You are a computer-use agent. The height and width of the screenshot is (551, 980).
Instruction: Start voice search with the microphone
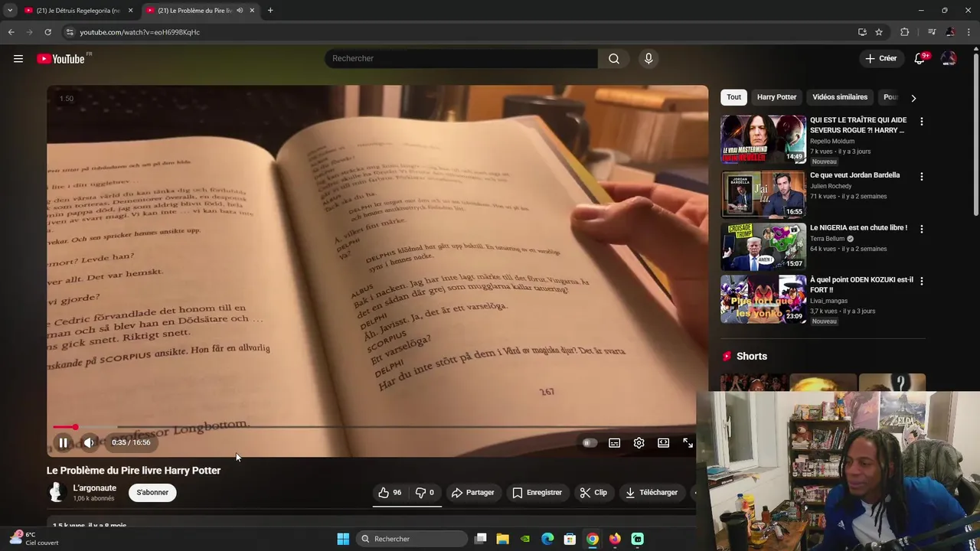point(648,59)
